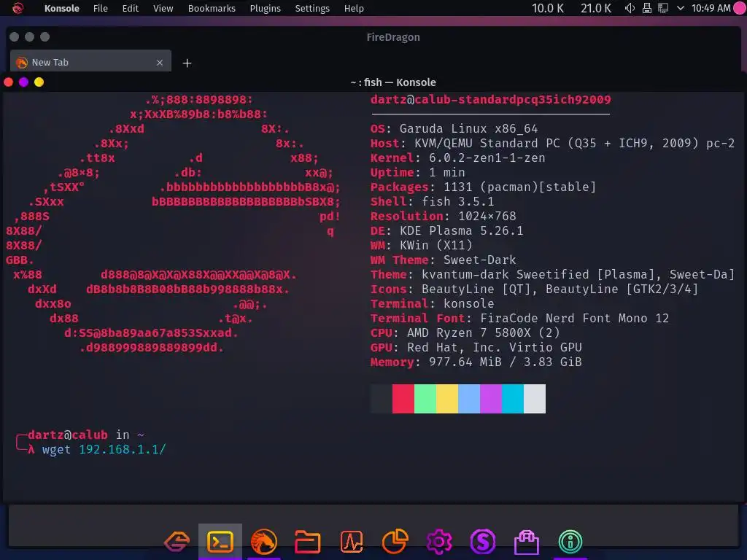Click the wget 192.168.1.1/ command line
The height and width of the screenshot is (560, 747).
coord(104,449)
